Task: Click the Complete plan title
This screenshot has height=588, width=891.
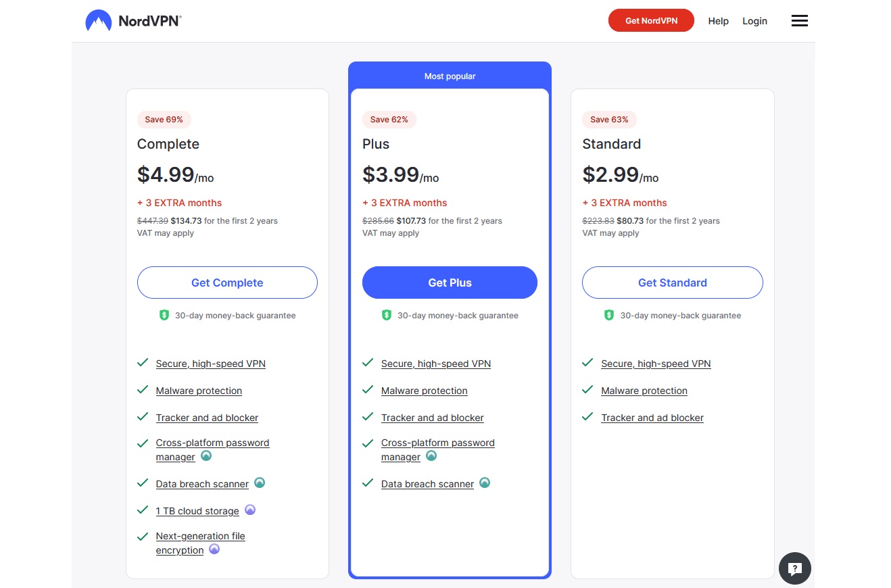Action: [x=168, y=144]
